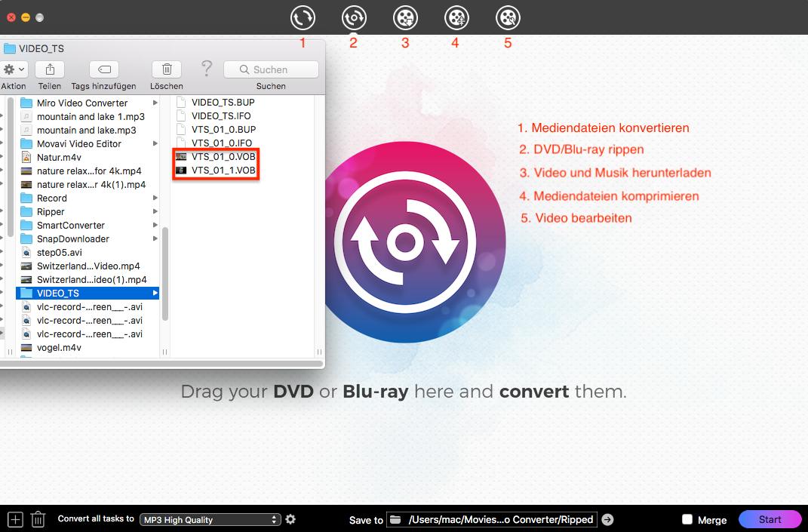808x532 pixels.
Task: Switch to the DVD/Blu-ray ripper icon
Action: [354, 17]
